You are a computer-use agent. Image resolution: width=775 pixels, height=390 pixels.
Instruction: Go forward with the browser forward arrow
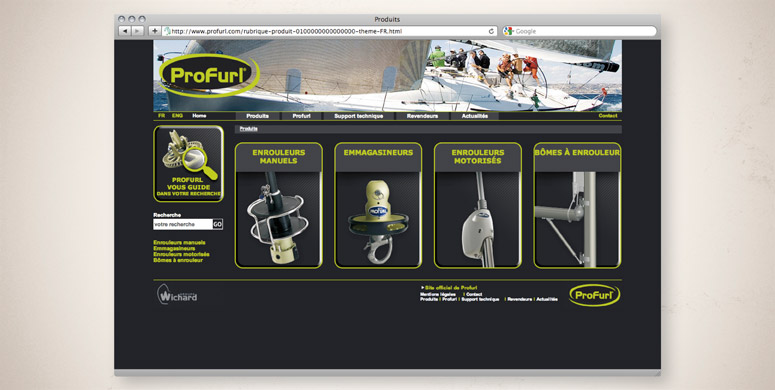click(137, 31)
